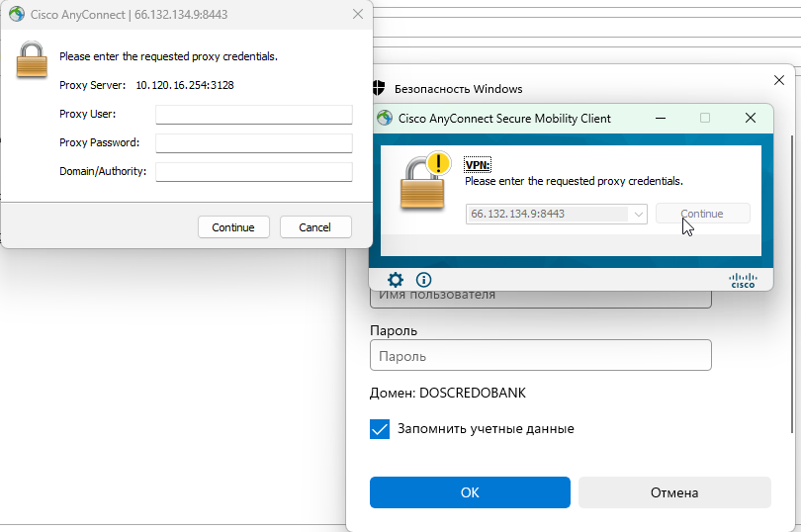Viewport: 801px width, 532px height.
Task: Close the Безопасность Windows dialog
Action: [779, 80]
